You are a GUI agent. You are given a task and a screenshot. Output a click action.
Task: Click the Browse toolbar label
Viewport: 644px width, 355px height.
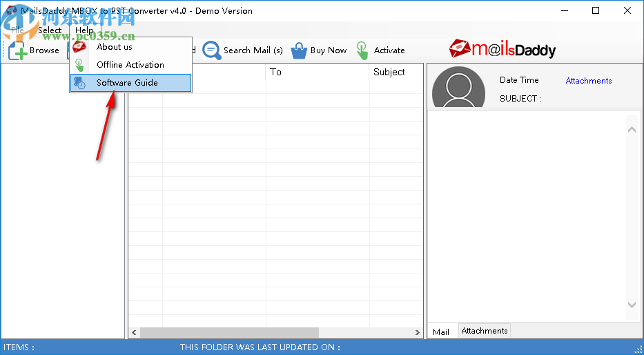tap(44, 50)
